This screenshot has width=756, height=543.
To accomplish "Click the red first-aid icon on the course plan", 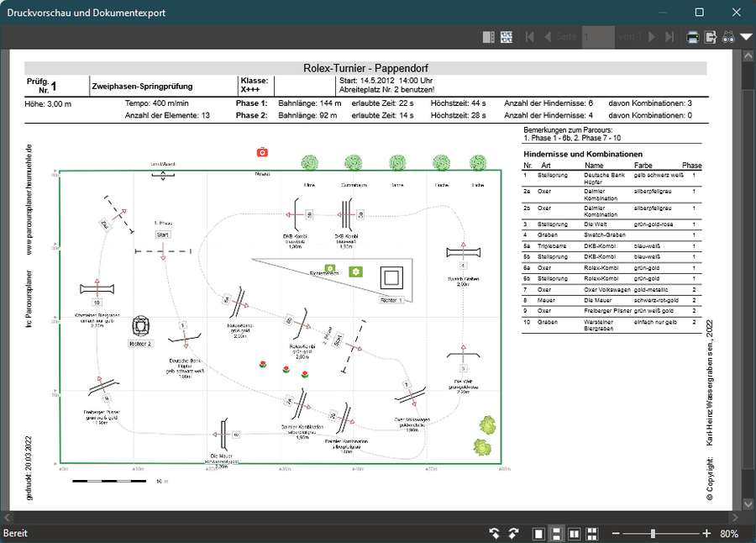I will point(262,152).
